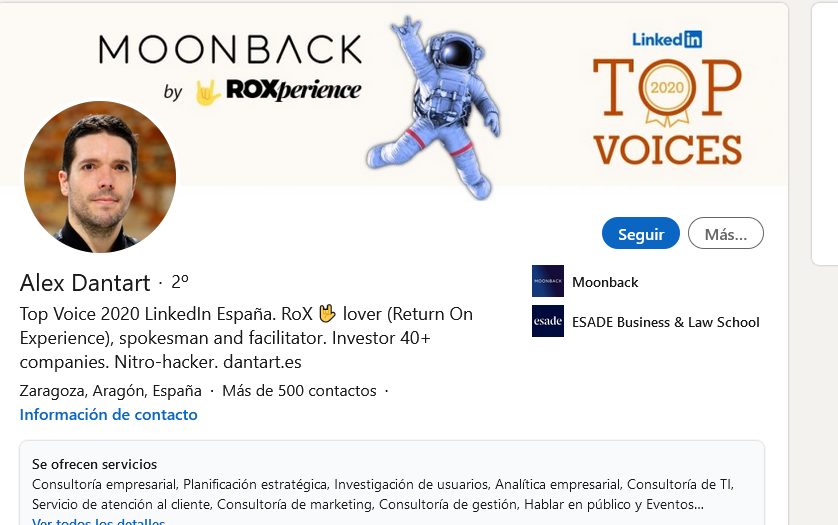Click the LinkedIn logo in banner
The height and width of the screenshot is (525, 838).
pos(667,39)
